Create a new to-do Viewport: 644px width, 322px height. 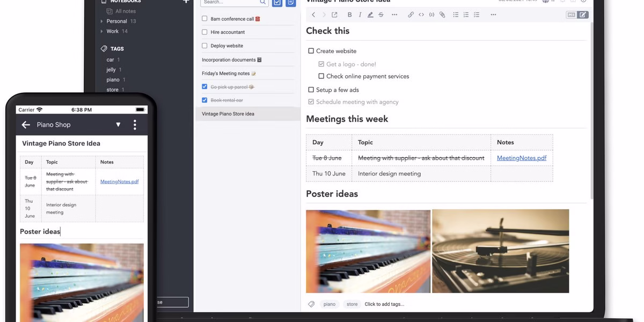(x=277, y=3)
